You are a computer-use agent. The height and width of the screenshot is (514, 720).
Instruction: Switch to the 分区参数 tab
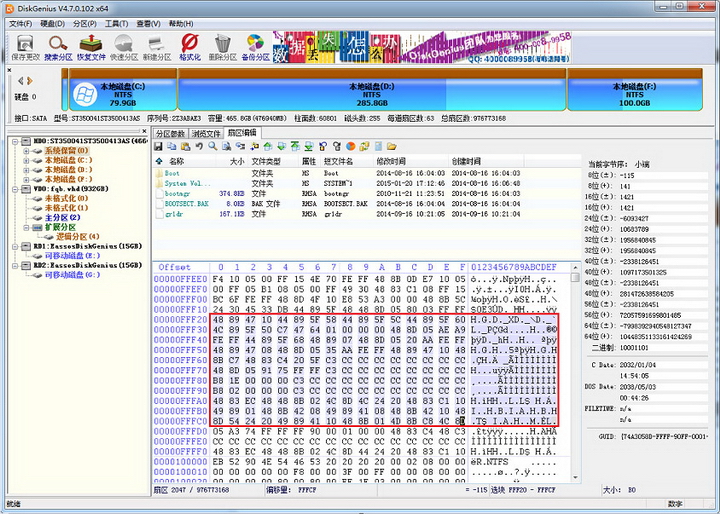pos(171,133)
